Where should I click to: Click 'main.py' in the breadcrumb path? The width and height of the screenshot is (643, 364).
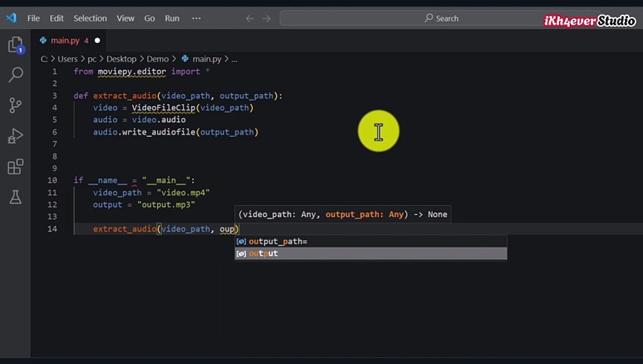click(x=207, y=59)
